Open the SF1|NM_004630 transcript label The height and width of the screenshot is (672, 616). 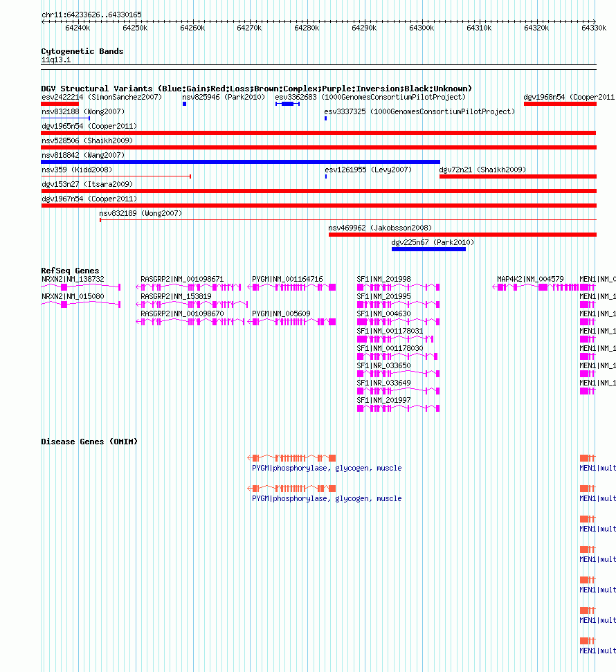pos(383,314)
